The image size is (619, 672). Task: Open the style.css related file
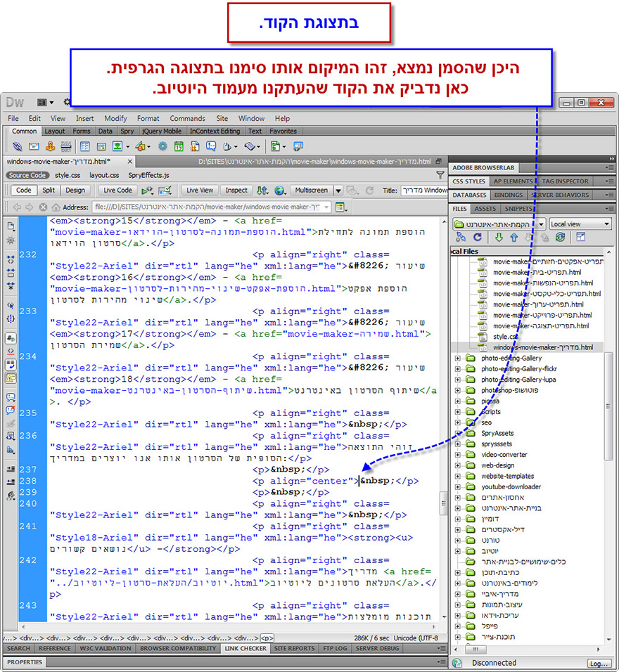(x=68, y=175)
